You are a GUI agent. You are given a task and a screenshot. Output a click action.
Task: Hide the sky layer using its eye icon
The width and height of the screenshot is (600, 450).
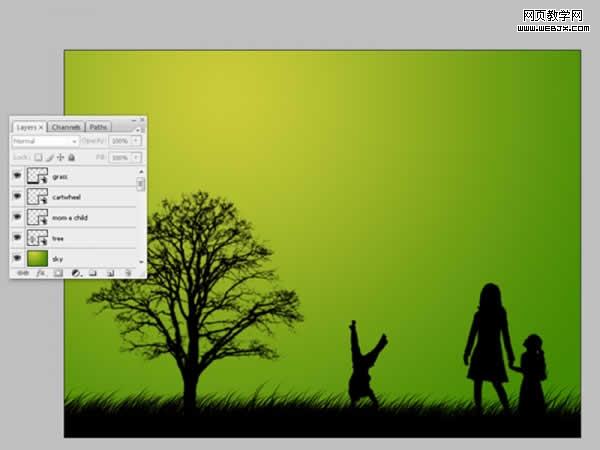pyautogui.click(x=17, y=258)
